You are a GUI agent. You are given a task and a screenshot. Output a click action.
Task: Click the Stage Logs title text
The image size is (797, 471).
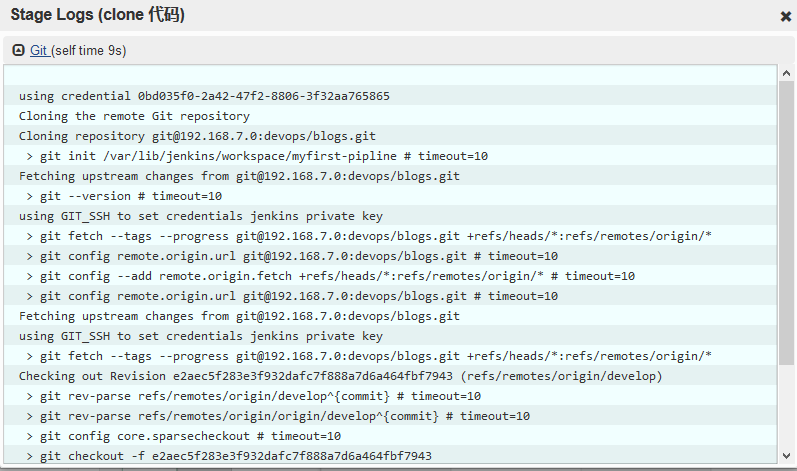(97, 16)
